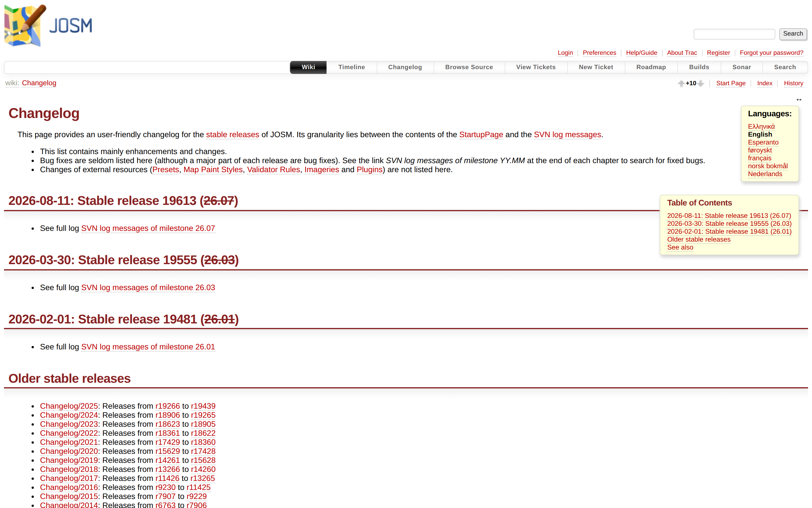
Task: Open the Sonar tab
Action: 742,67
